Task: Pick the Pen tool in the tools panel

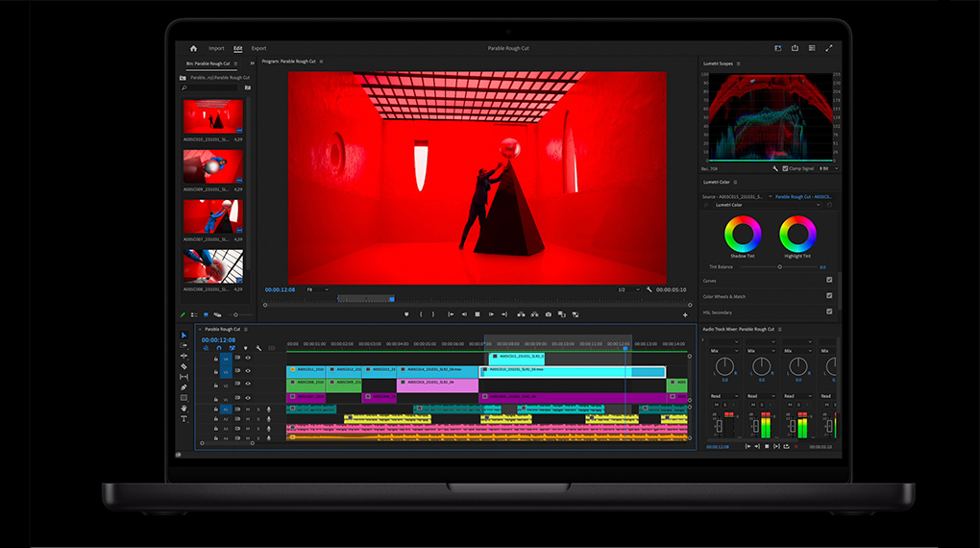Action: coord(184,387)
